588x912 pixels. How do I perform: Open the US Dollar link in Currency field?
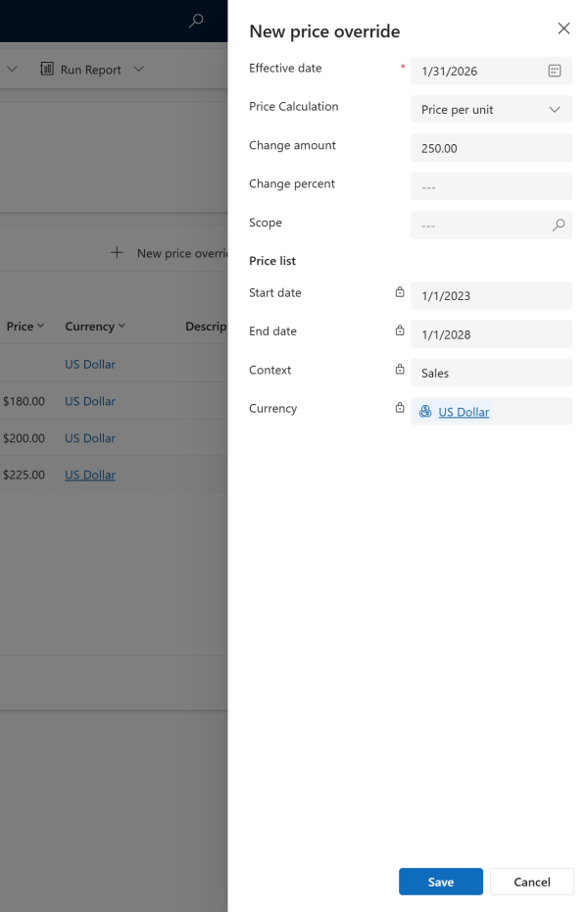pyautogui.click(x=464, y=412)
